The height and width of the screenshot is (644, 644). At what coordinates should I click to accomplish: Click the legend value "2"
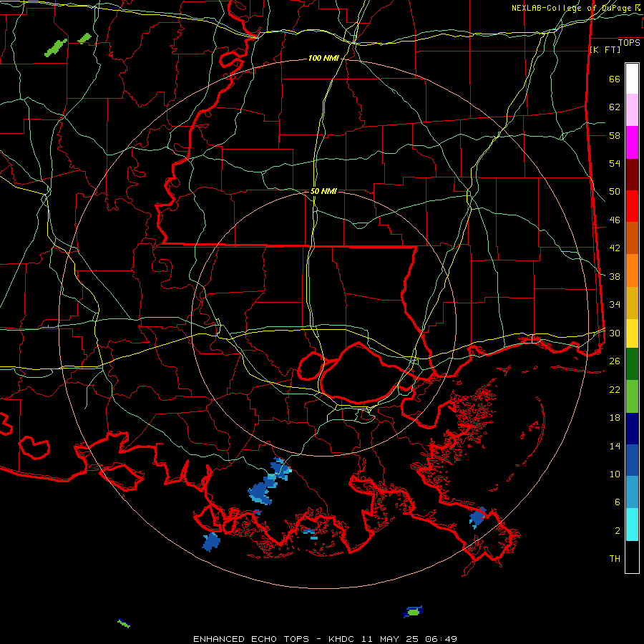pos(617,531)
